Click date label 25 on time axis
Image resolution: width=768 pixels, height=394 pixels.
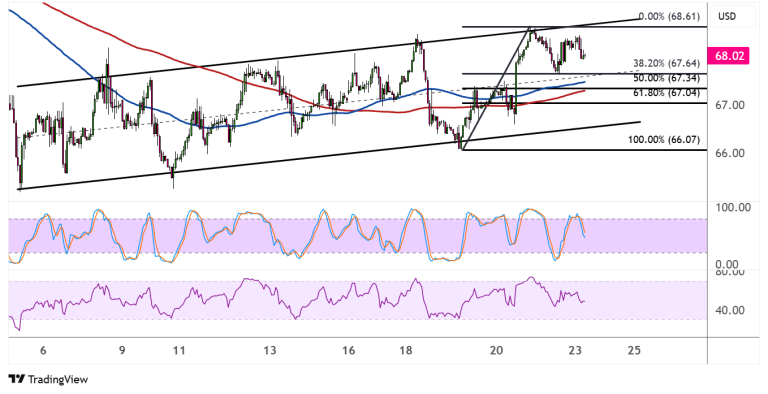(x=634, y=351)
